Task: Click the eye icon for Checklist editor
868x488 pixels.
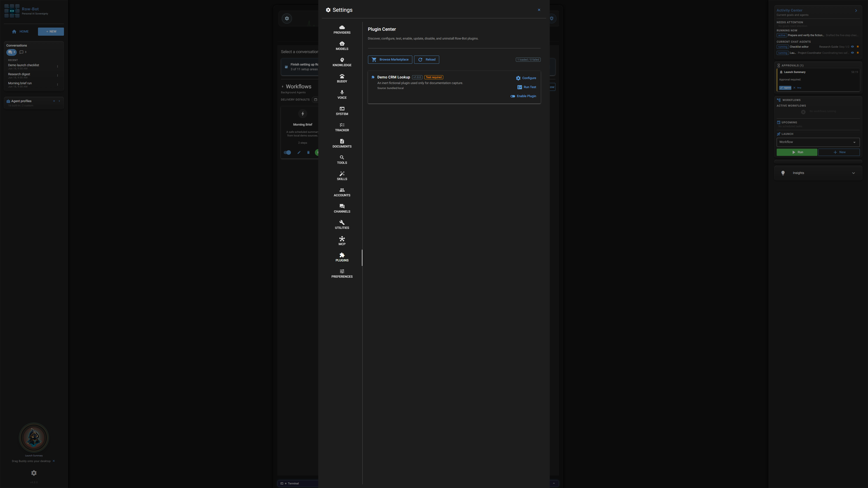Action: pyautogui.click(x=852, y=47)
